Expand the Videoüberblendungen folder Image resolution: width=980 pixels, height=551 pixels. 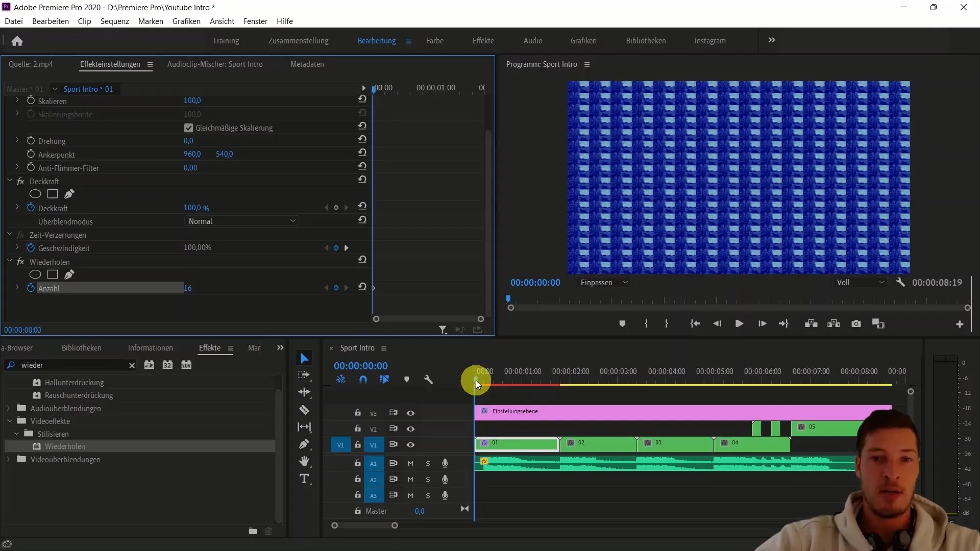click(x=9, y=459)
